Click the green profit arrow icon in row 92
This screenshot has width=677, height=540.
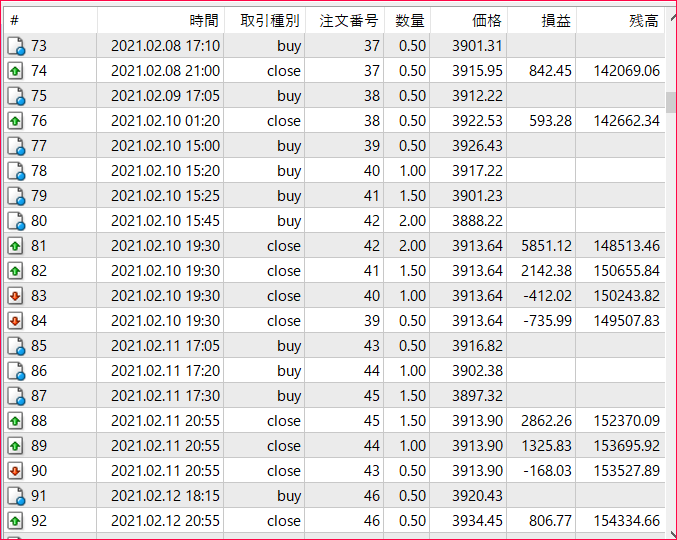pos(16,521)
